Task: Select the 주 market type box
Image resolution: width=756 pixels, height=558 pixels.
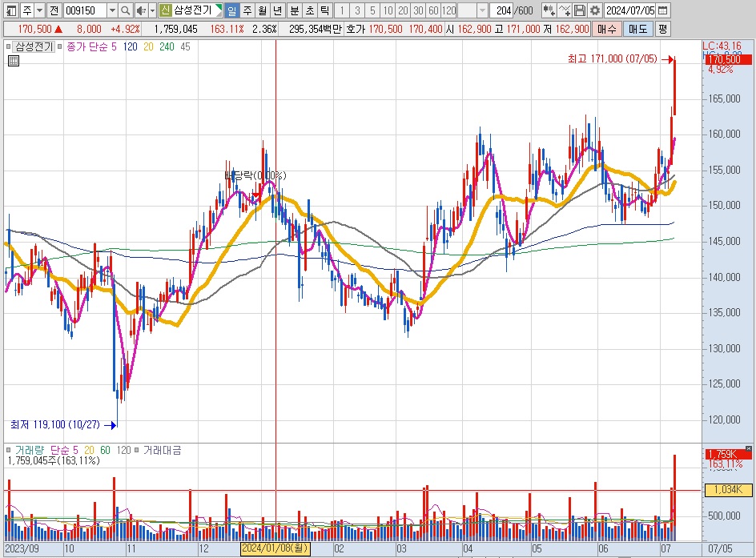Action: 27,10
